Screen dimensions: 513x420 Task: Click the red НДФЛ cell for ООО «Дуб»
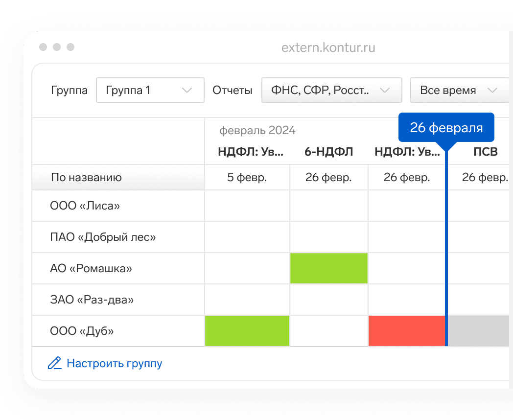tap(406, 331)
